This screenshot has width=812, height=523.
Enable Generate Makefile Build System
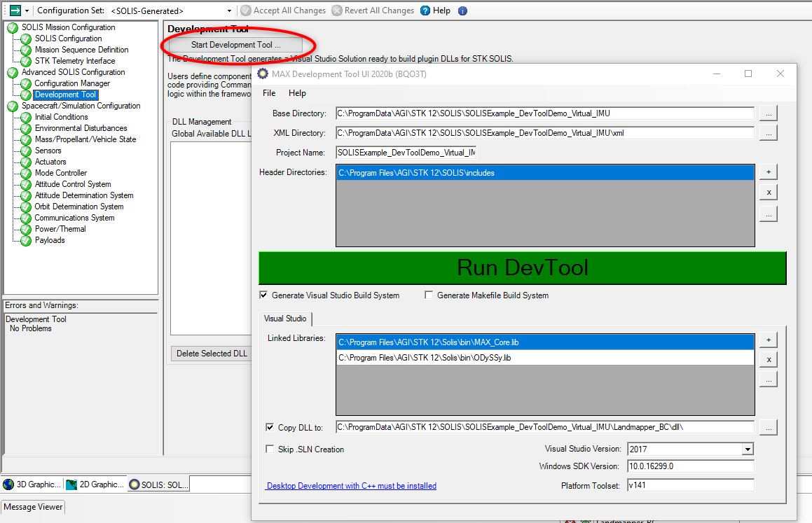[429, 295]
